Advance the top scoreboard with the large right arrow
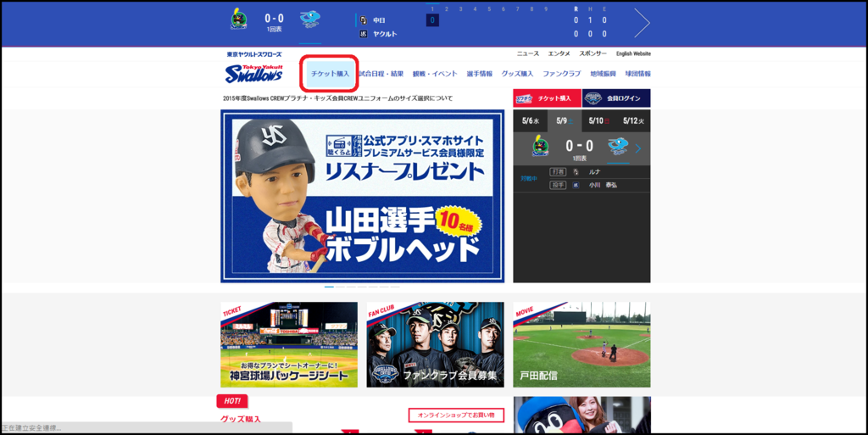The width and height of the screenshot is (868, 435). (x=643, y=23)
